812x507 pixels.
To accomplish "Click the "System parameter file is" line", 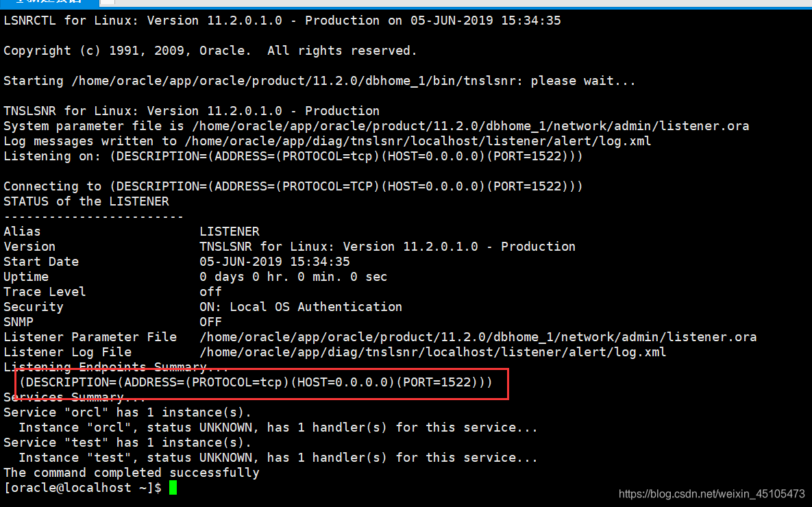I will pyautogui.click(x=376, y=126).
